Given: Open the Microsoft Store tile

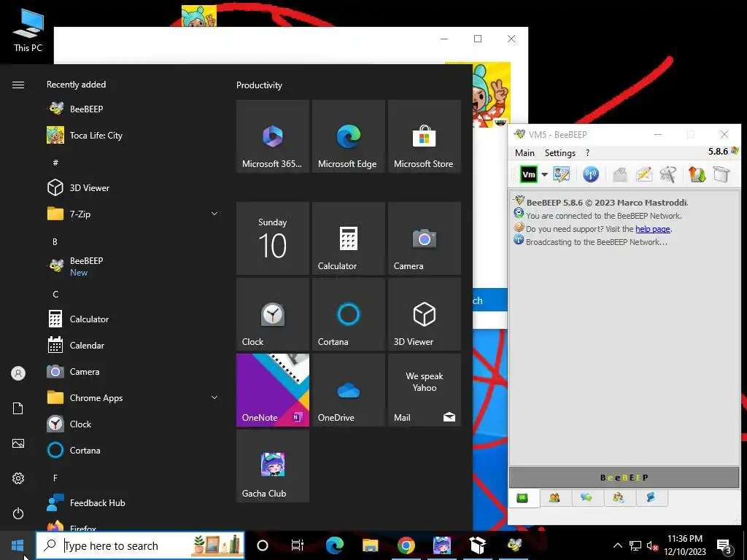Looking at the screenshot, I should click(425, 136).
